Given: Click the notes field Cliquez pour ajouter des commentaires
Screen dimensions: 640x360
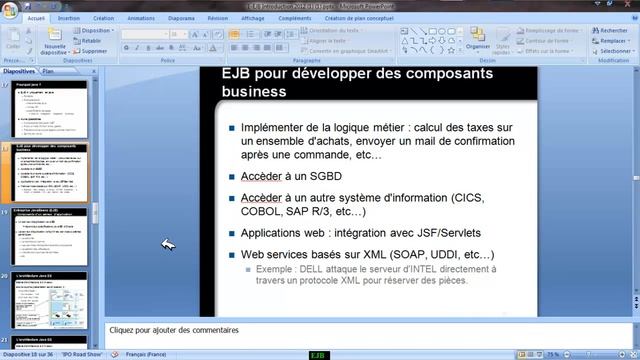Looking at the screenshot, I should [x=369, y=336].
